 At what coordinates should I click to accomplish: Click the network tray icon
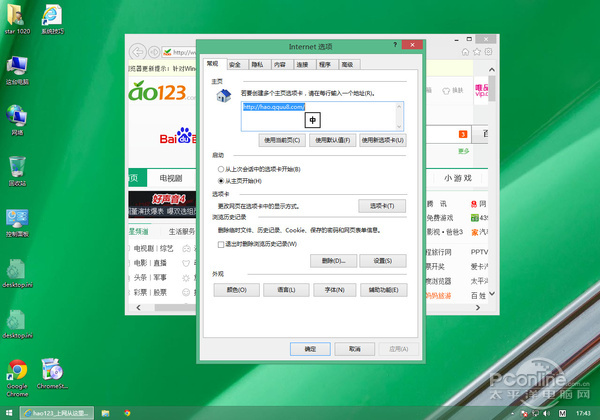[x=535, y=413]
